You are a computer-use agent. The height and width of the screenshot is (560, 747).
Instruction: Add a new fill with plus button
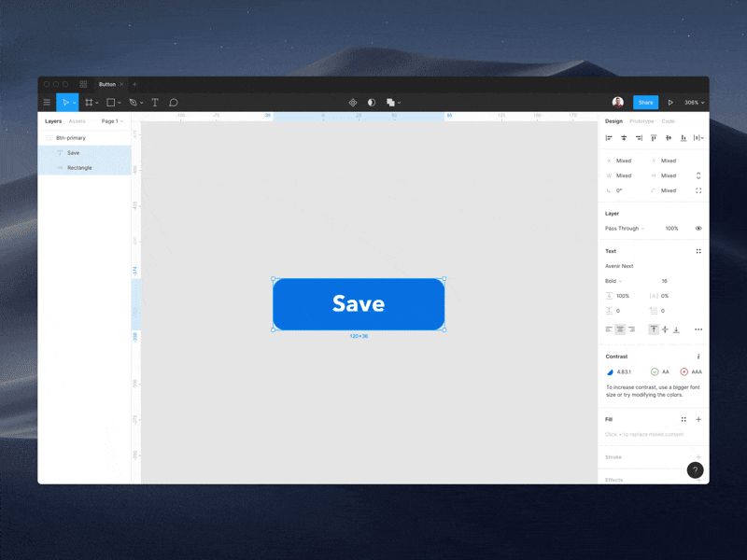point(698,420)
